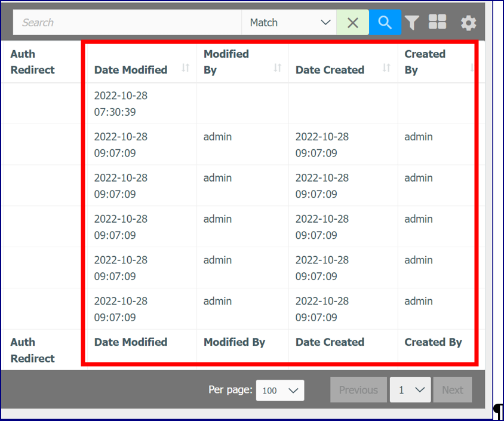This screenshot has width=504, height=421.
Task: Click the Date Modified footer label
Action: 131,342
